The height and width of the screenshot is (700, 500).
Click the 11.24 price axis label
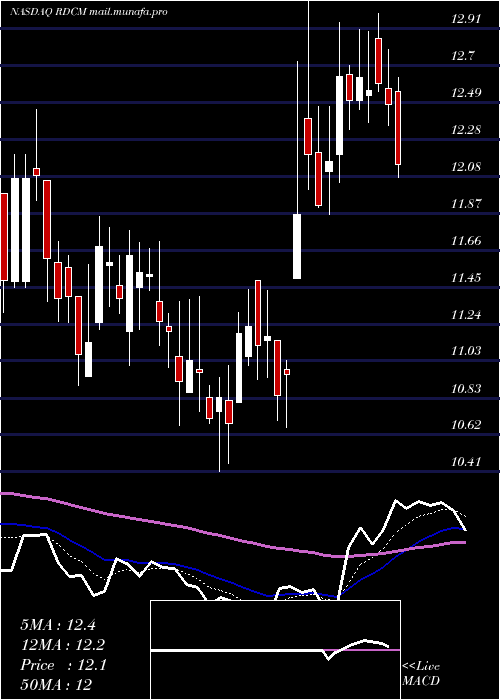click(466, 315)
